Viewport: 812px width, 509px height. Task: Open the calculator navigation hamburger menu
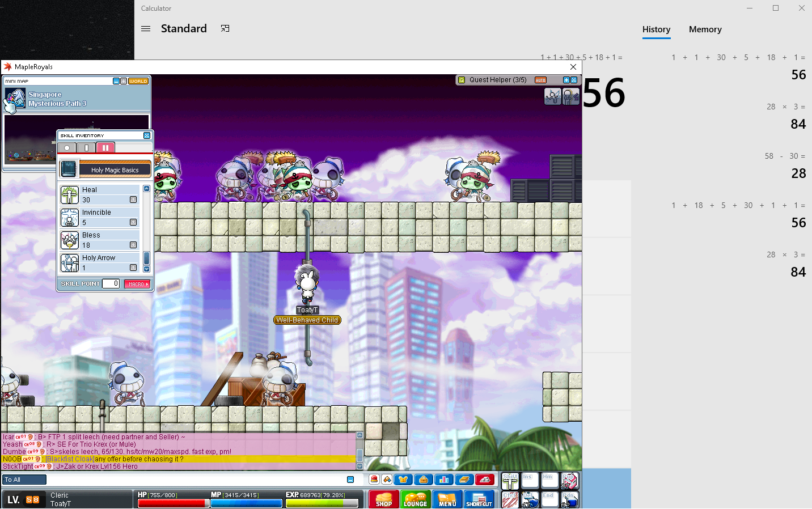(x=146, y=28)
